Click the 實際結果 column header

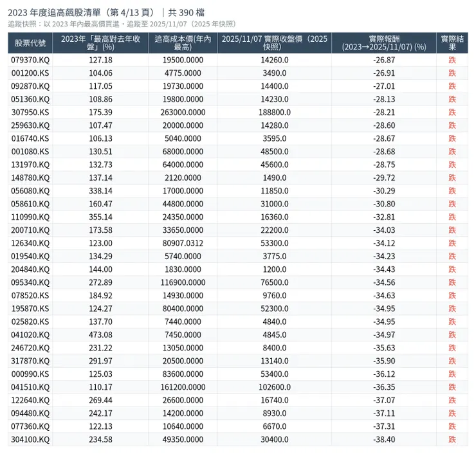pyautogui.click(x=452, y=43)
